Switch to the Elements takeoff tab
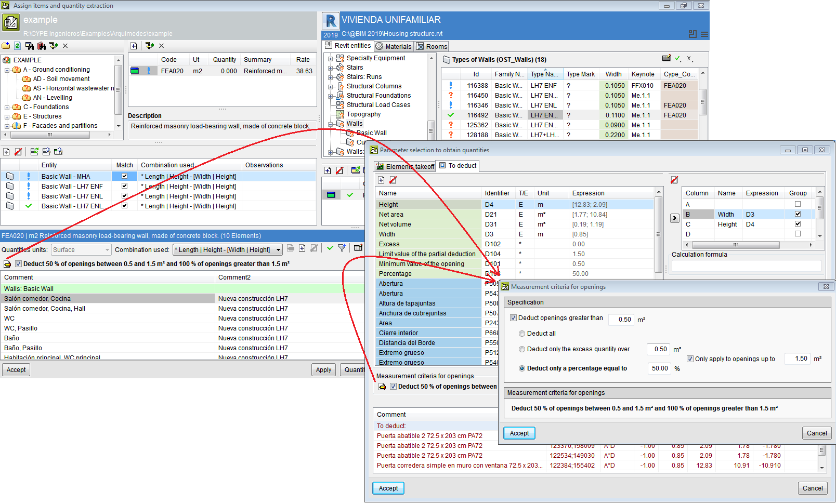Viewport: 836px width, 504px height. (405, 166)
